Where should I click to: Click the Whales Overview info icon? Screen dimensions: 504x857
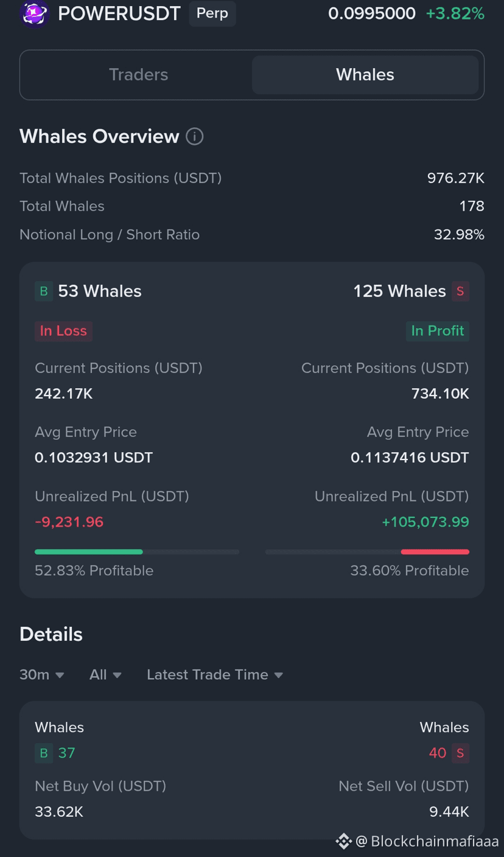coord(194,136)
